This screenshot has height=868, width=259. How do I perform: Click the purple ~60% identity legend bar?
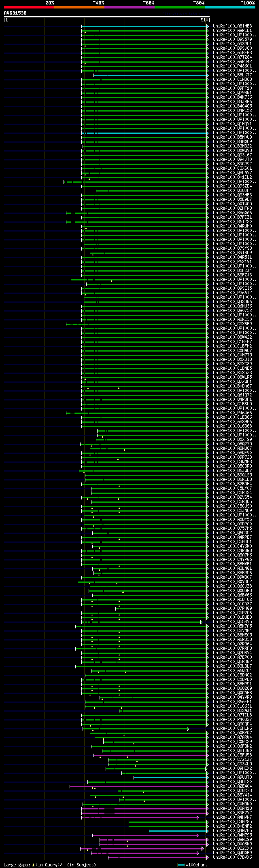(x=129, y=7)
